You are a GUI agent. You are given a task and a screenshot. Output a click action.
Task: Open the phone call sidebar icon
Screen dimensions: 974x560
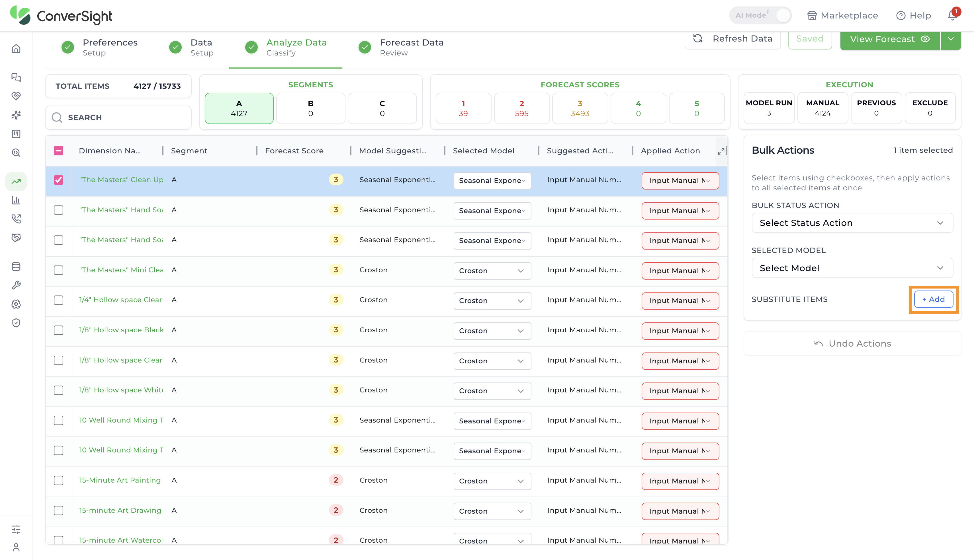(16, 219)
